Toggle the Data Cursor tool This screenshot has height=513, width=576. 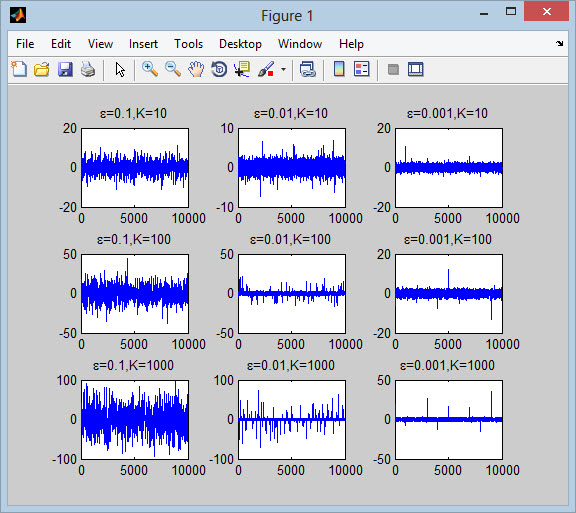[x=242, y=69]
